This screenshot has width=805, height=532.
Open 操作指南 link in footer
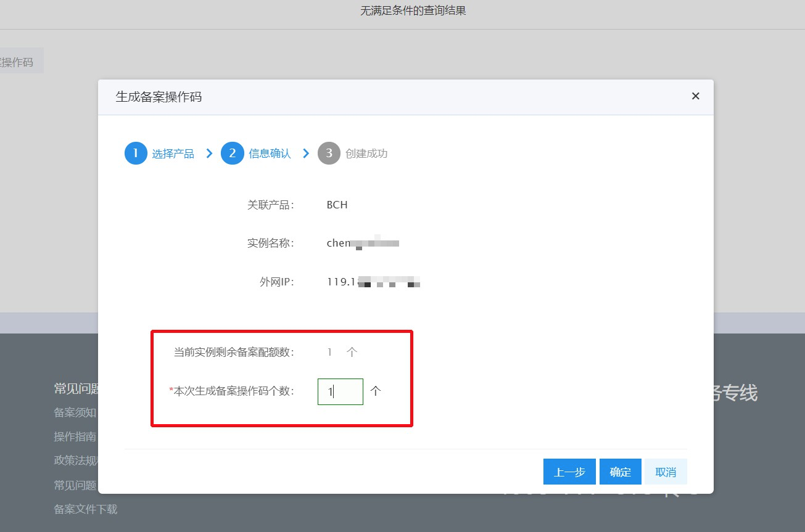tap(75, 437)
